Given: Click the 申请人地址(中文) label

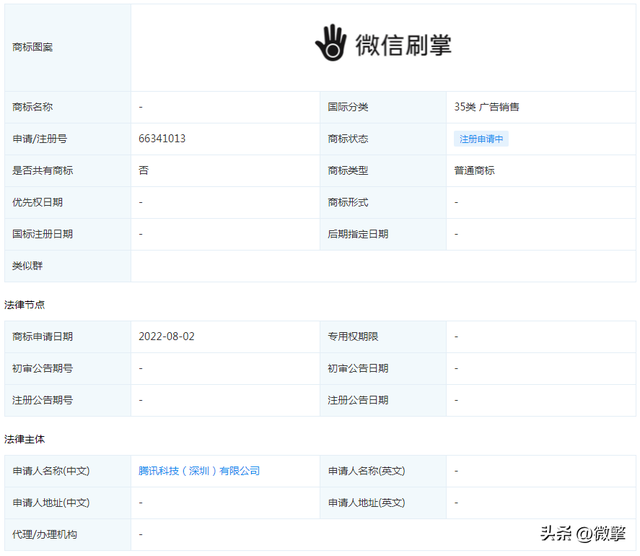Looking at the screenshot, I should [51, 503].
